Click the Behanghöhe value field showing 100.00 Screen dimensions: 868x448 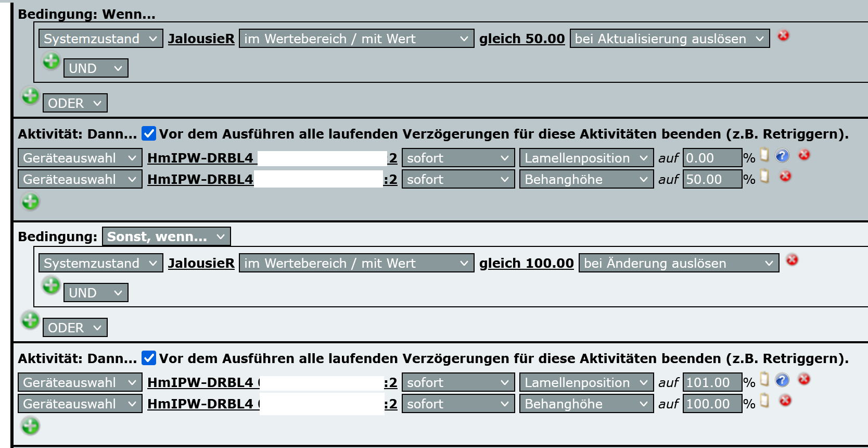712,404
